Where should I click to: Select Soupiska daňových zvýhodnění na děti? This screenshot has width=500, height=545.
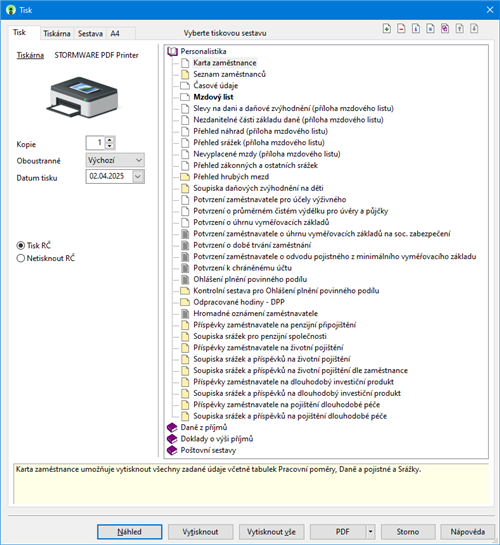[x=259, y=188]
